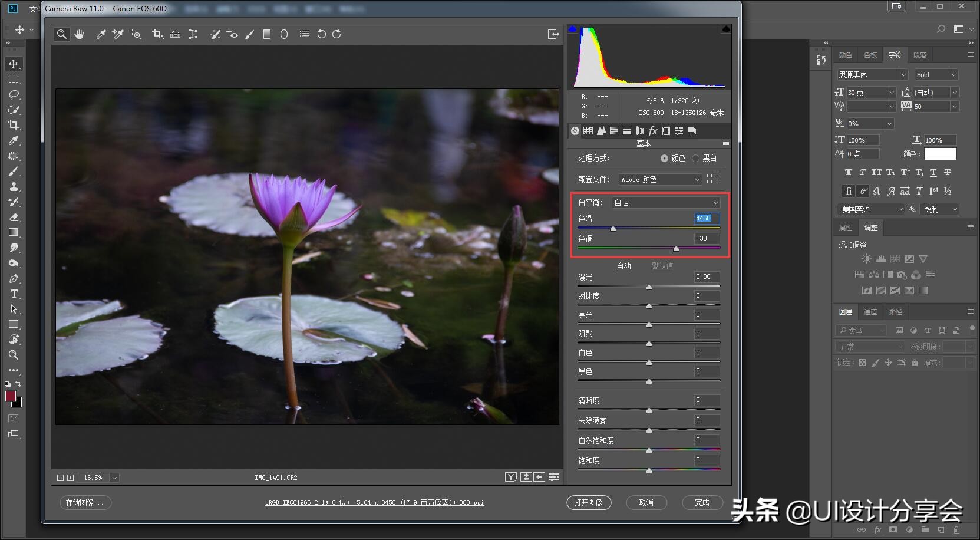The height and width of the screenshot is (540, 980).
Task: Toggle shadow clipping warning in histogram
Action: coord(572,29)
